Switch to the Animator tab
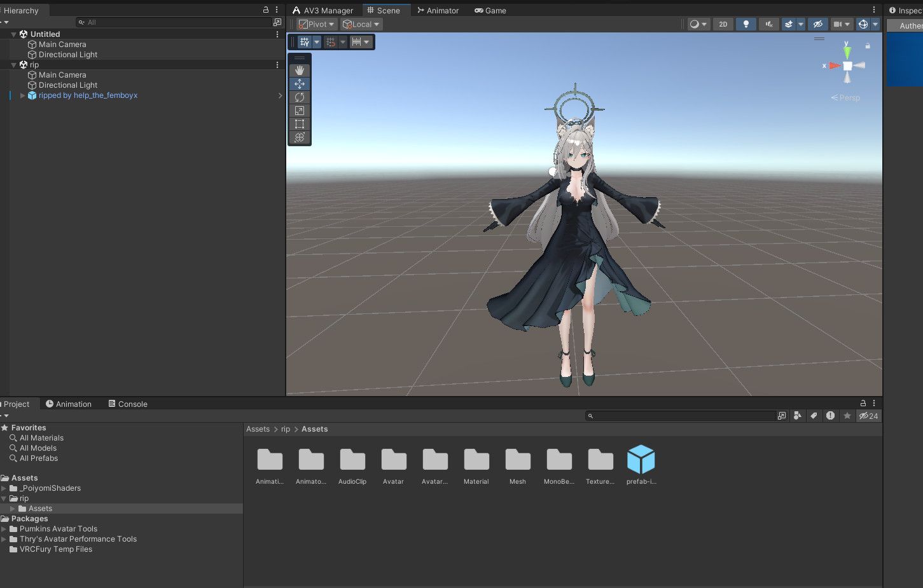This screenshot has width=923, height=588. click(438, 11)
